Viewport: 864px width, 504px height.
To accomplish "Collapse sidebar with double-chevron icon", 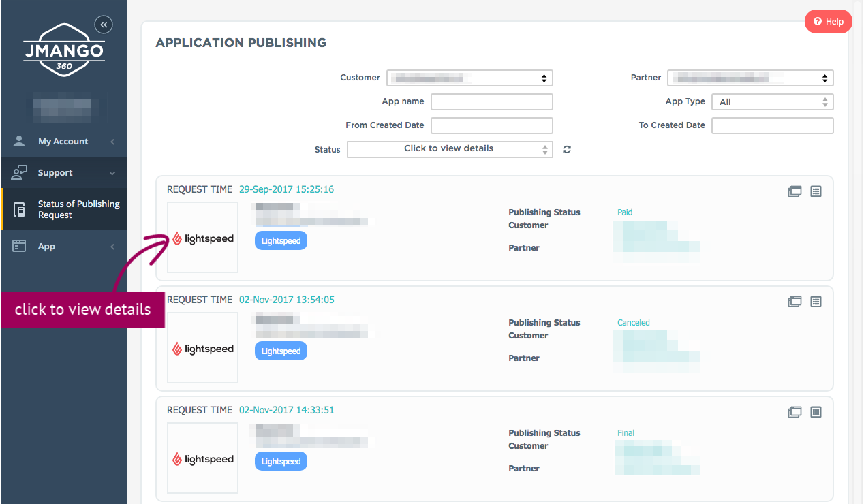I will pyautogui.click(x=104, y=25).
